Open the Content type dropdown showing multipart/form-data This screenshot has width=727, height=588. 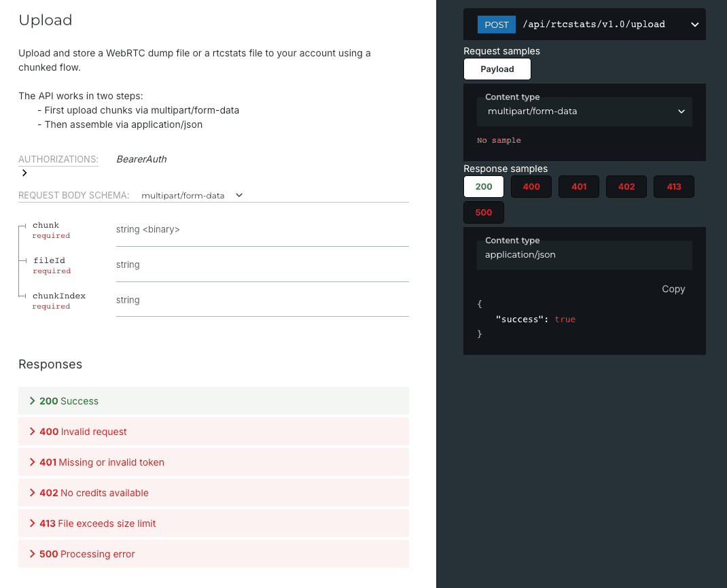tap(584, 111)
